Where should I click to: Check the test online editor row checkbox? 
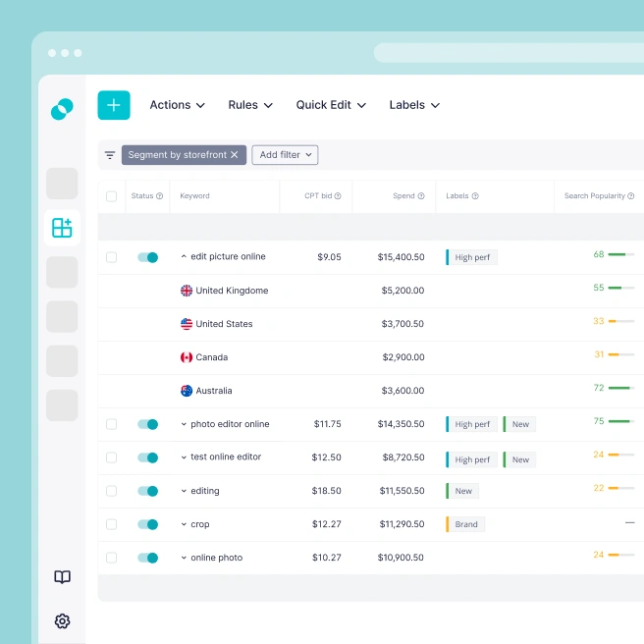[x=111, y=457]
